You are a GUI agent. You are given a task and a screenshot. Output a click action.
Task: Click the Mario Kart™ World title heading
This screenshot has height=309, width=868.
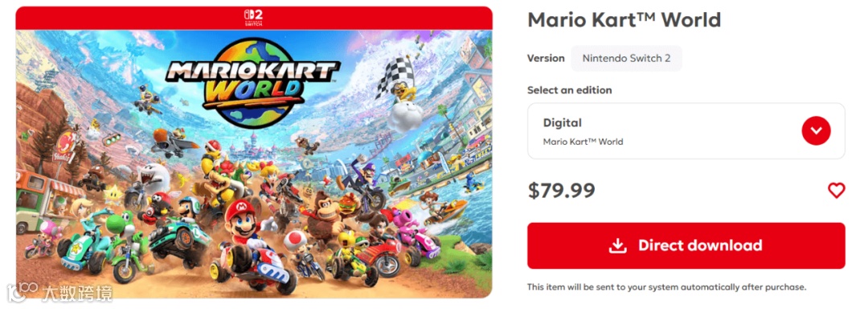coord(624,20)
